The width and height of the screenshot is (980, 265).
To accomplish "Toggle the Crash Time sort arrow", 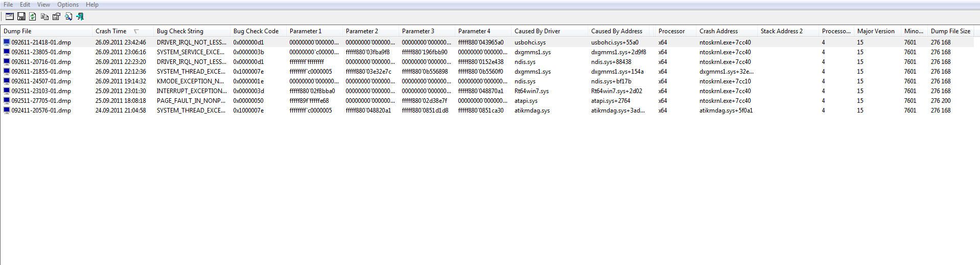I will point(136,31).
